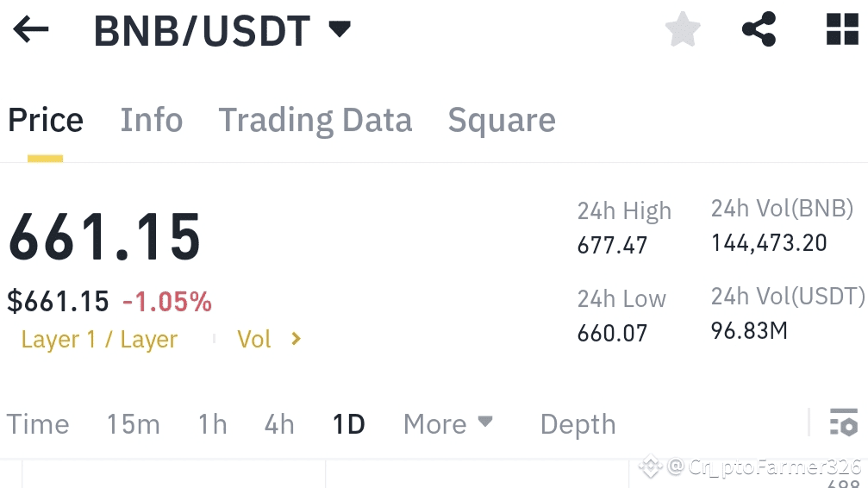Screen dimensions: 868x488
Task: Select the Time chart interval
Action: click(38, 424)
